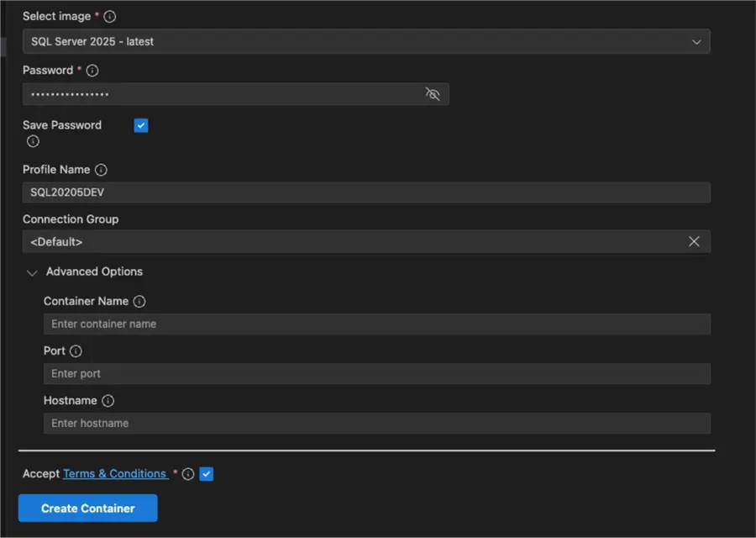Click the Create Container button
756x538 pixels.
point(87,508)
